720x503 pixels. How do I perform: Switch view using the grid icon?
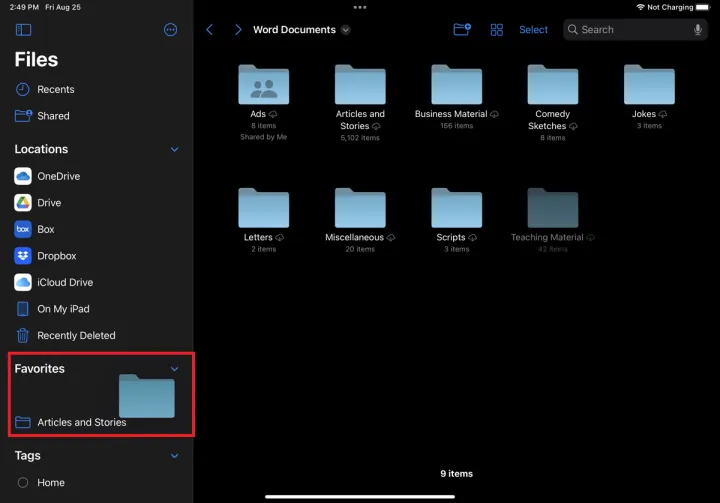(x=496, y=30)
